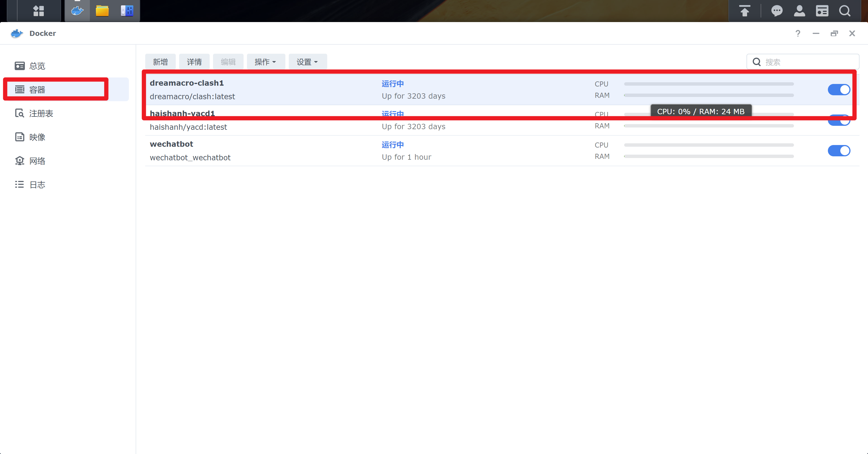Click the CPU label of dreamacro-clash1 row
Image resolution: width=868 pixels, height=454 pixels.
(x=602, y=84)
